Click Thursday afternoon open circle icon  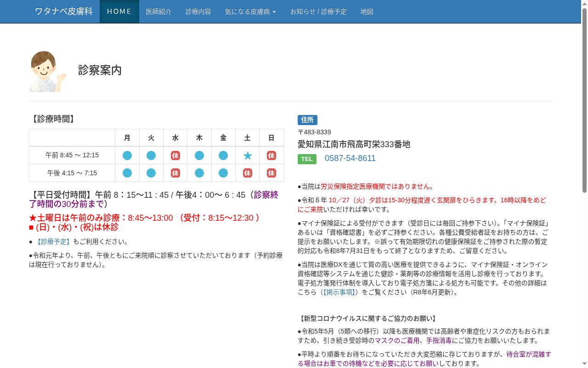point(199,173)
